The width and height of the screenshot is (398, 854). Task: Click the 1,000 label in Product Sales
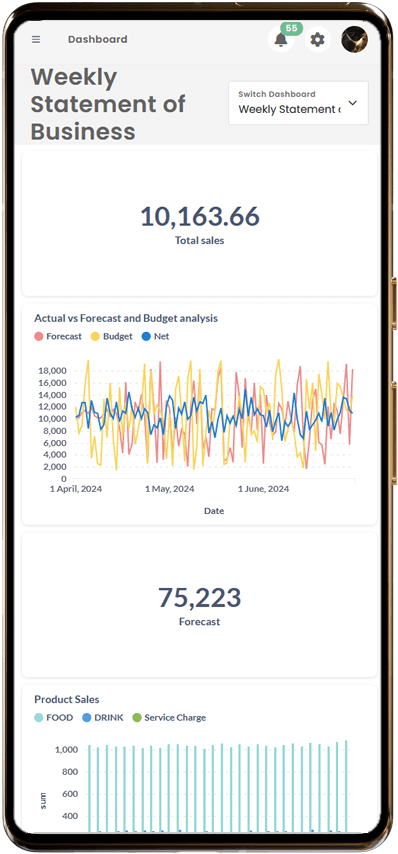[x=65, y=750]
